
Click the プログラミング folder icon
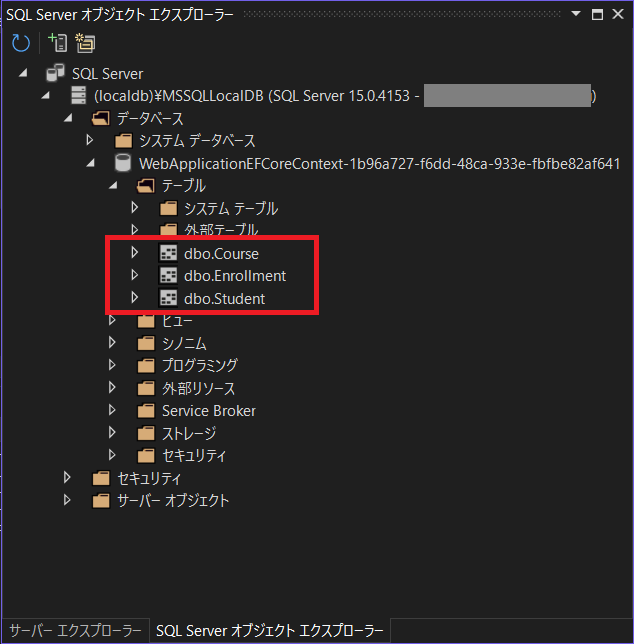tap(146, 365)
